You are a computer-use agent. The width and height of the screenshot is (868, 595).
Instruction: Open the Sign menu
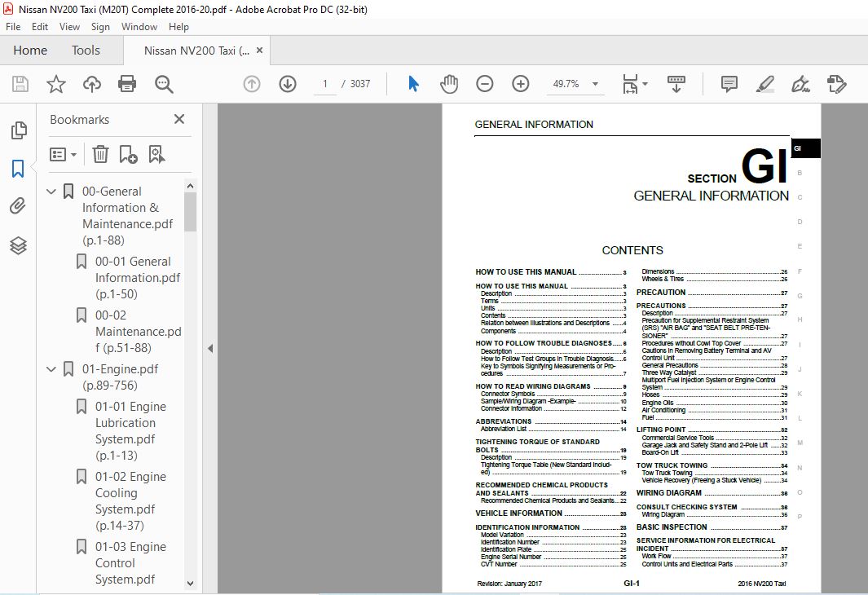point(100,27)
